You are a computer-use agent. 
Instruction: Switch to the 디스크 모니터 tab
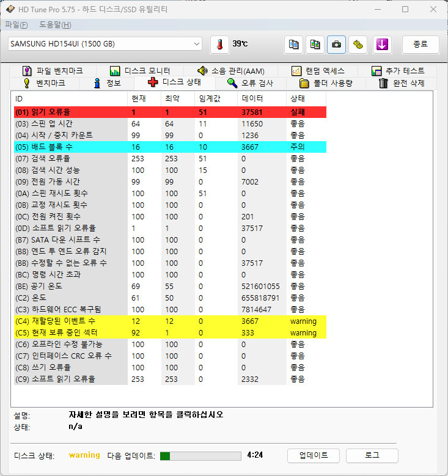[140, 71]
